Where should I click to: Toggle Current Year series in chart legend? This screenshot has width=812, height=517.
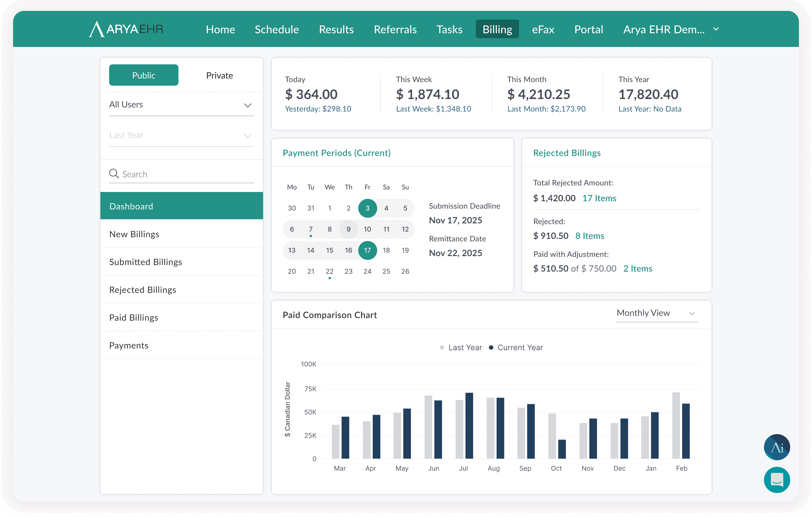pyautogui.click(x=516, y=347)
